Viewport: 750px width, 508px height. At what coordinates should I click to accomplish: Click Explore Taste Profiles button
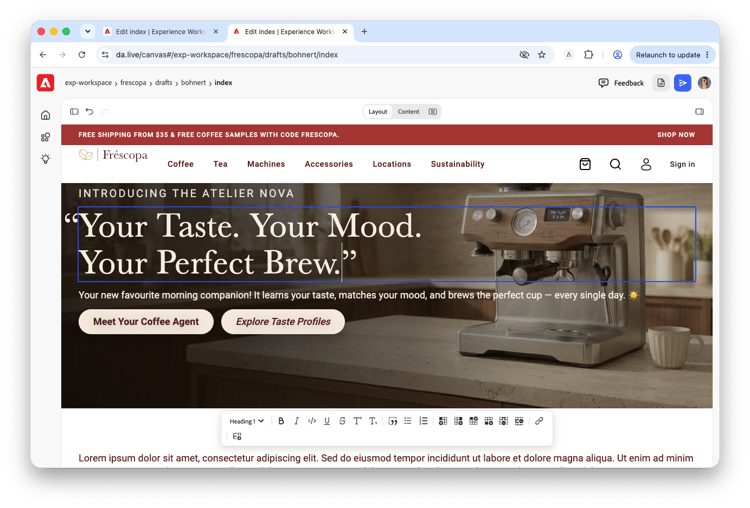click(x=283, y=321)
